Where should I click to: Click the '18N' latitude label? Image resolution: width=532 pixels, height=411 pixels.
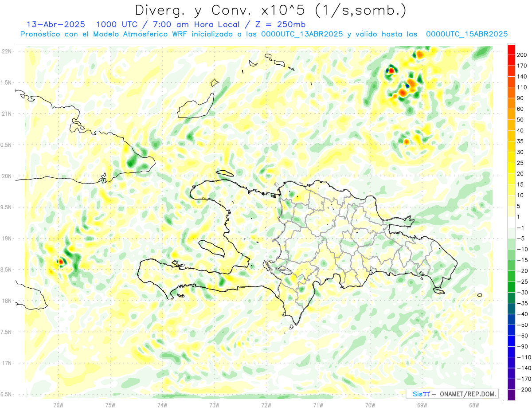click(x=7, y=301)
